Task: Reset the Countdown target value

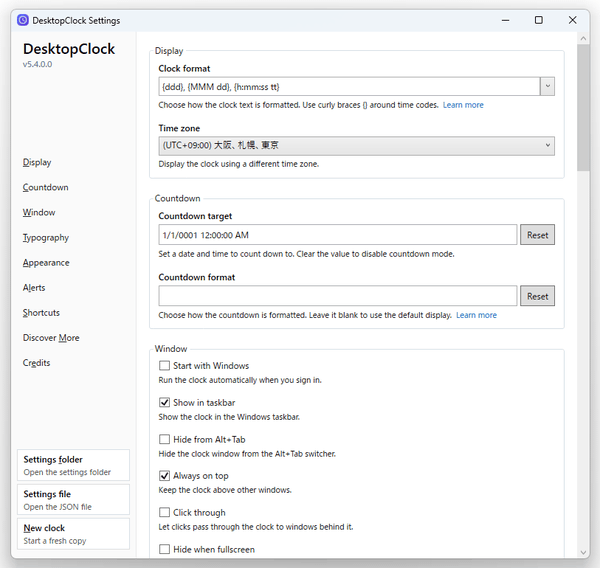Action: click(537, 235)
